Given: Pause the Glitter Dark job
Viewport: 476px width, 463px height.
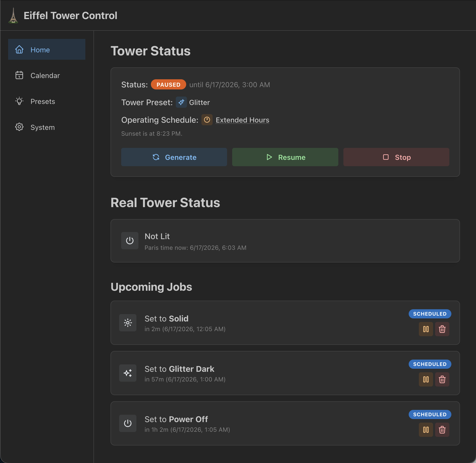Looking at the screenshot, I should (x=426, y=379).
